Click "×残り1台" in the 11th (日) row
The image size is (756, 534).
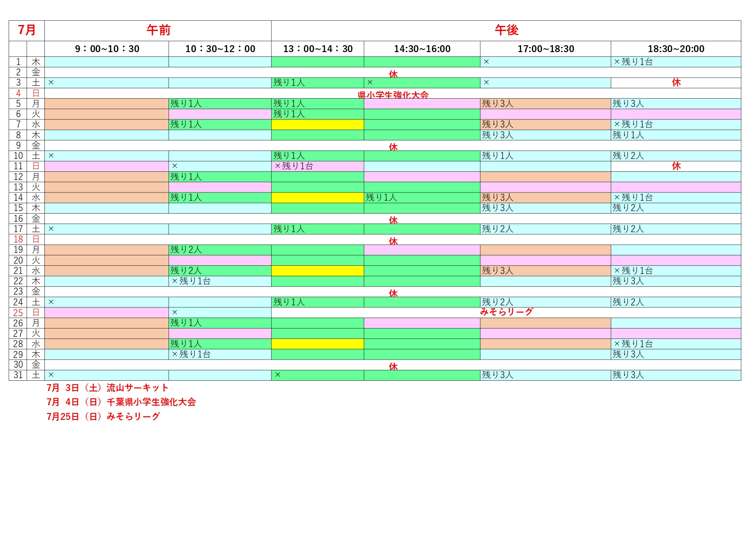294,166
